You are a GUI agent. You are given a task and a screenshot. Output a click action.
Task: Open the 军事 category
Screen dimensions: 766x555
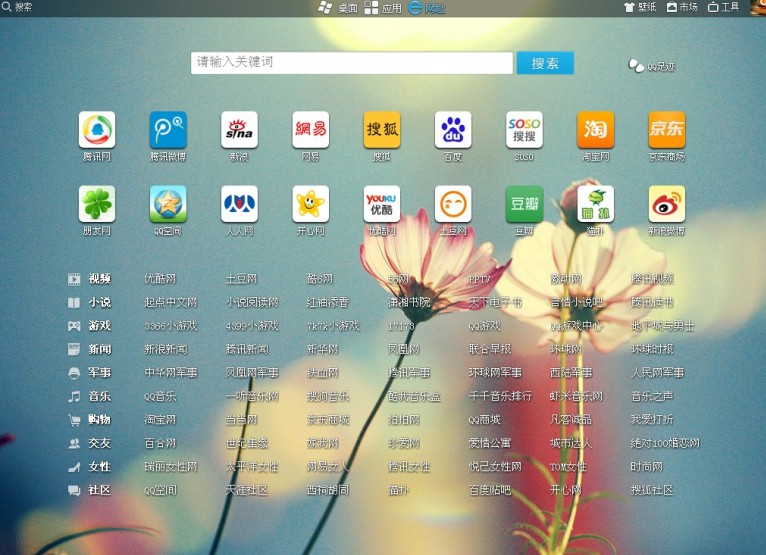[x=100, y=373]
